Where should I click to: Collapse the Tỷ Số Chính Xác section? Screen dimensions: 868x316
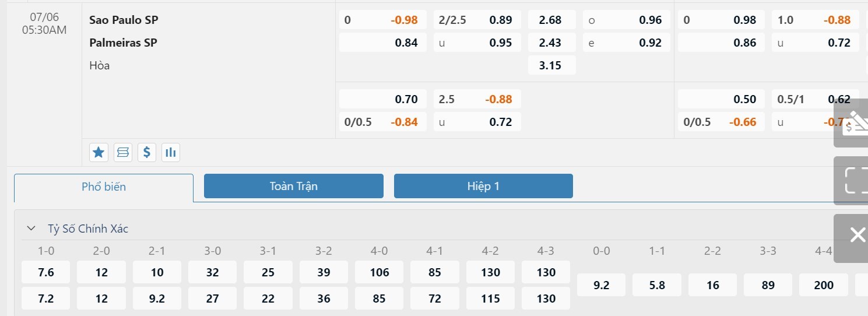click(x=31, y=229)
